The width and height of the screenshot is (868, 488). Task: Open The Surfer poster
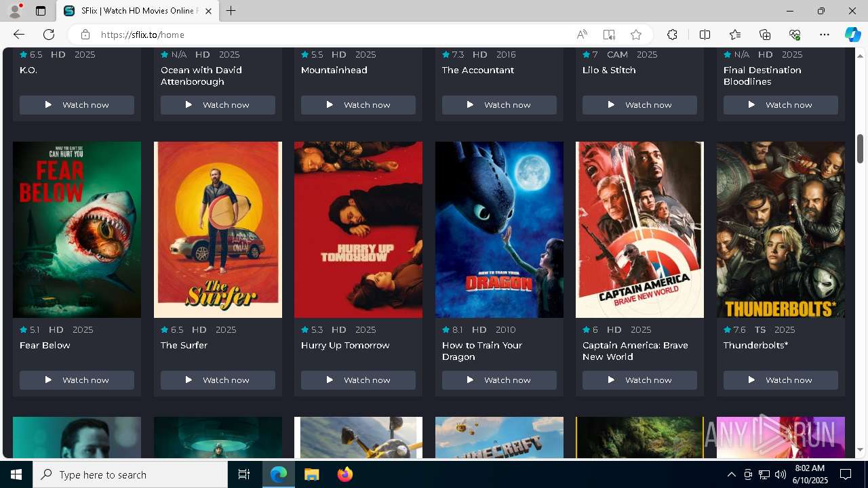(218, 229)
